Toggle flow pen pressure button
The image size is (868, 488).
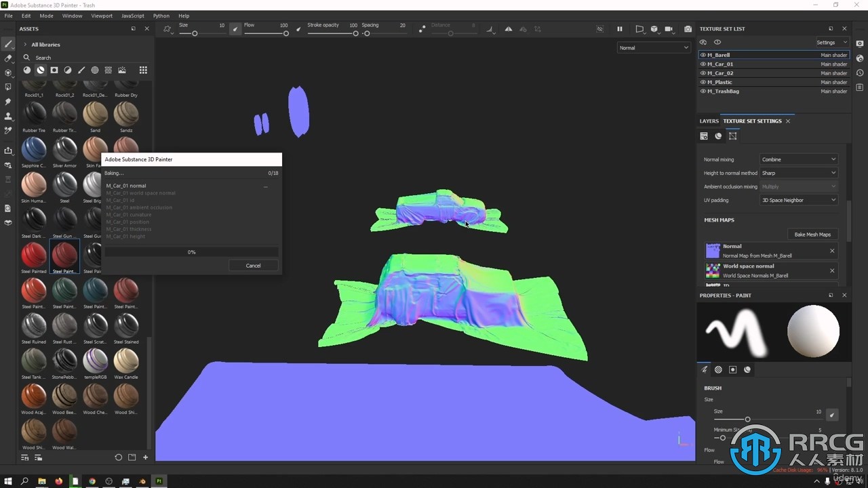298,29
